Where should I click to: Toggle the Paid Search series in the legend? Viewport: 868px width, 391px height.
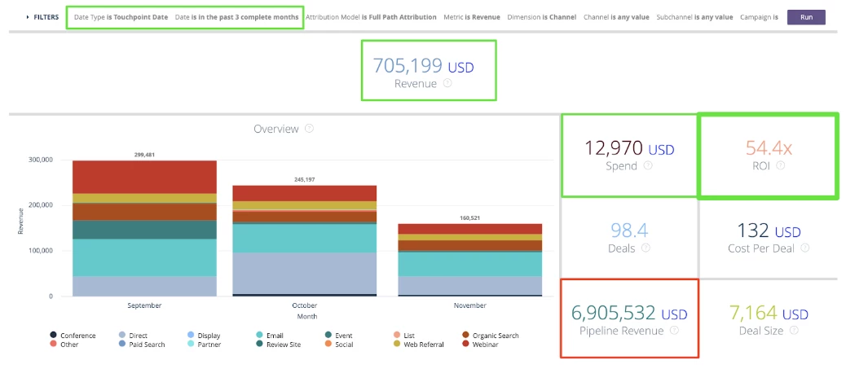[x=142, y=344]
